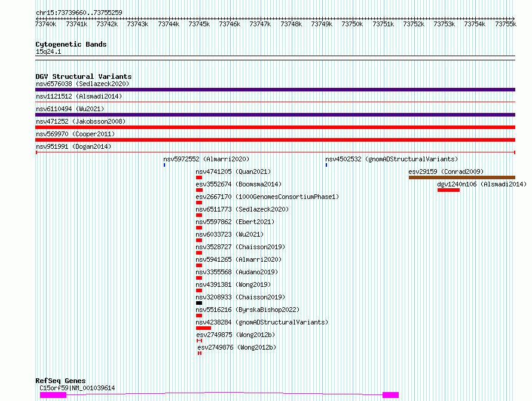Click the black block under nsv3208933
This screenshot has height=401, width=532.
tap(199, 303)
